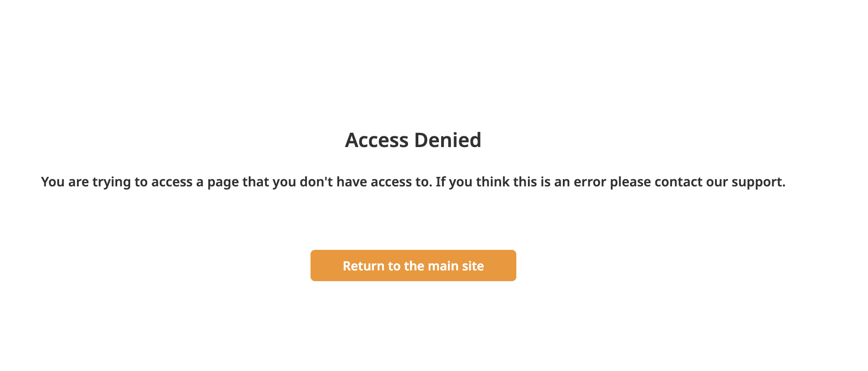Click the word "think" in the message
This screenshot has width=868, height=371.
(x=493, y=182)
